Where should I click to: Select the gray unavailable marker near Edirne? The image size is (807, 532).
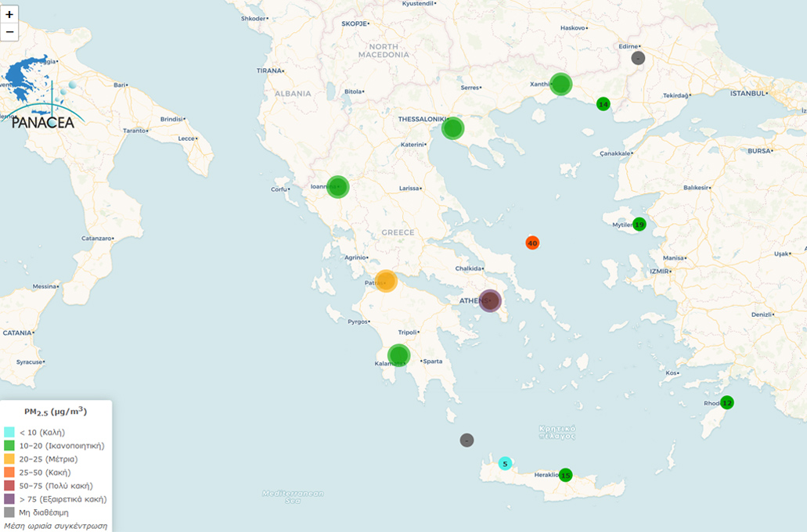click(638, 58)
